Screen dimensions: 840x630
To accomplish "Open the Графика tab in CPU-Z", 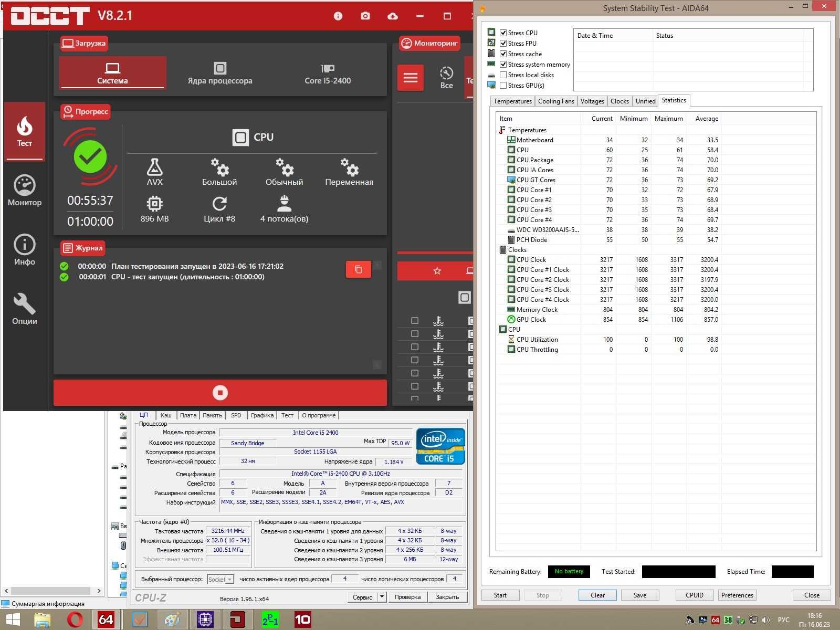I will [262, 415].
